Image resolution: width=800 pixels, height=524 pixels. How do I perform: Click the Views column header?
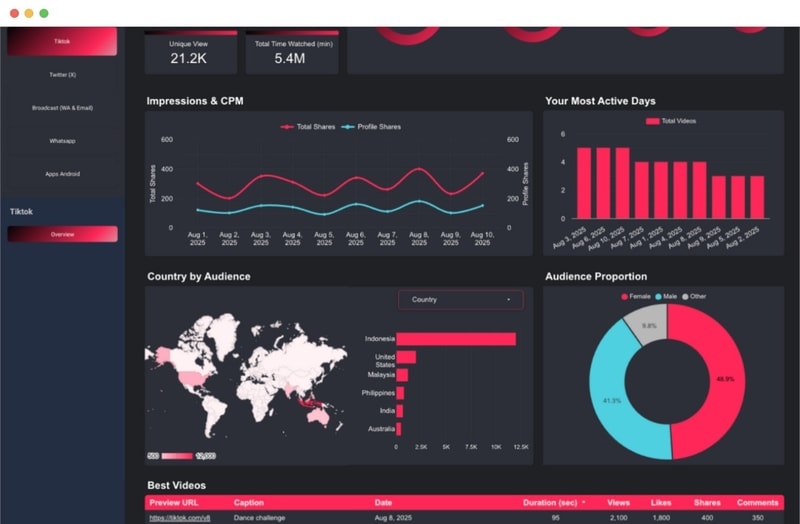[618, 503]
